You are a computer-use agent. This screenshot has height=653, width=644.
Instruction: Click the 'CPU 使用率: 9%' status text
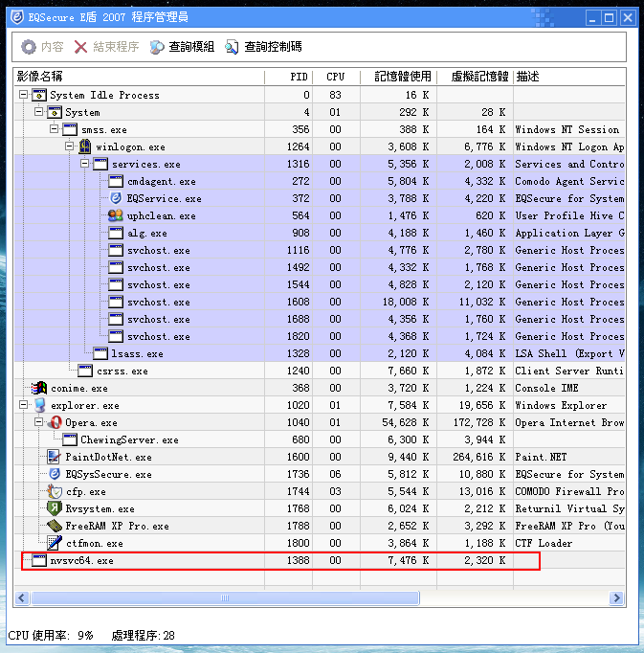click(51, 635)
